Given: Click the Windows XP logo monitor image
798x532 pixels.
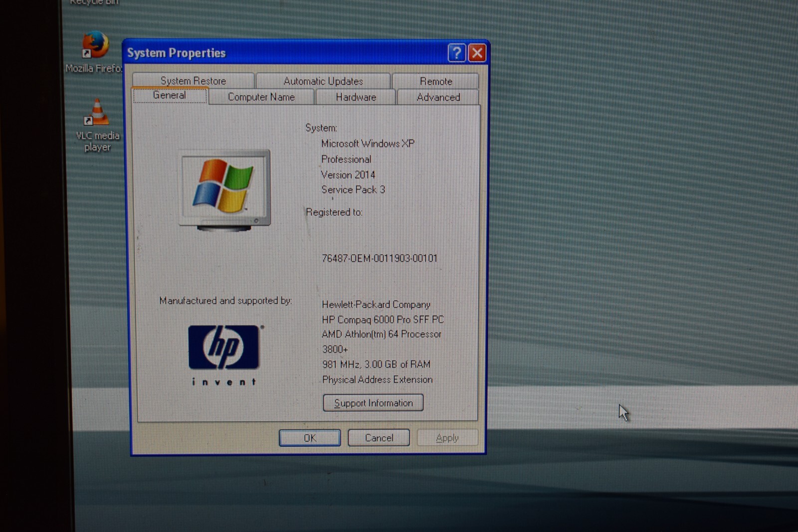Looking at the screenshot, I should pyautogui.click(x=224, y=190).
